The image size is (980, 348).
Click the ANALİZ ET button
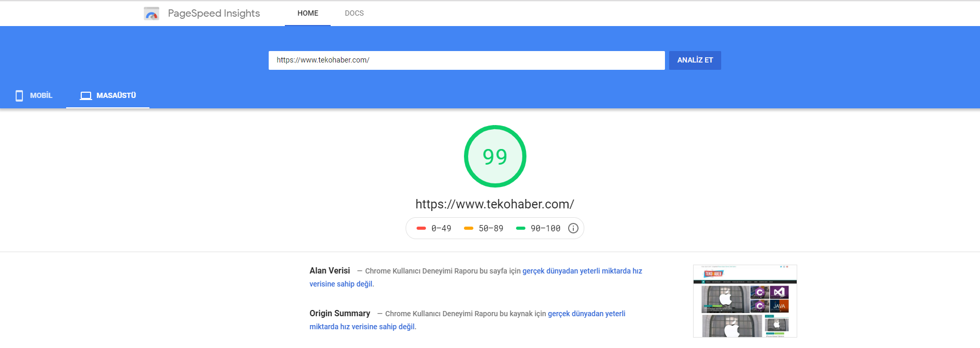coord(695,60)
